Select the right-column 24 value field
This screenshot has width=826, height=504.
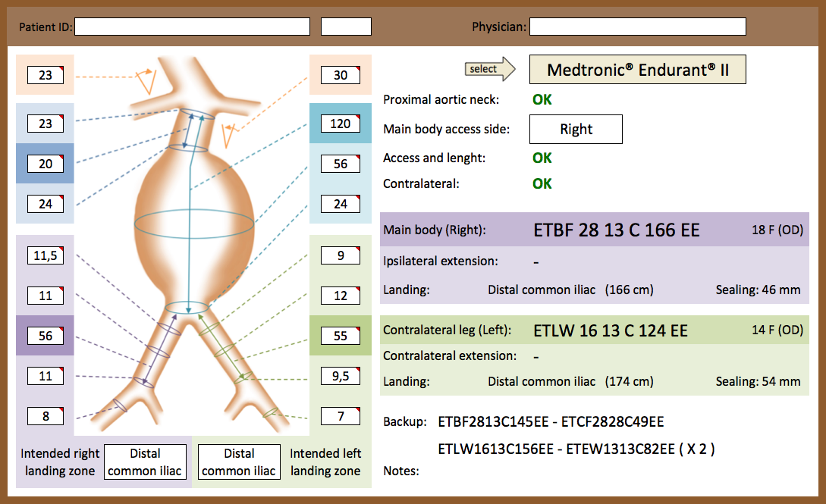pos(341,204)
